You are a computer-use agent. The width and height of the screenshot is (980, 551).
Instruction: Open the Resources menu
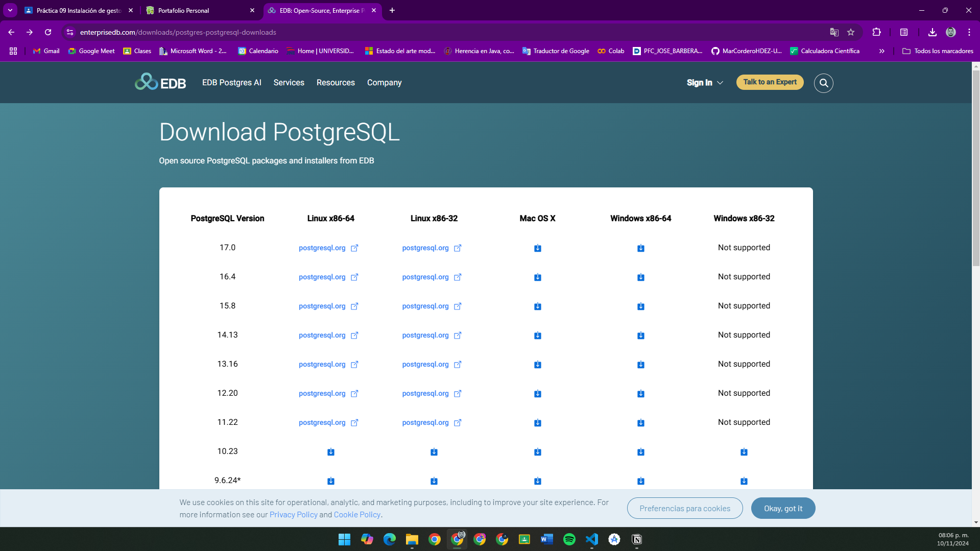(x=336, y=83)
